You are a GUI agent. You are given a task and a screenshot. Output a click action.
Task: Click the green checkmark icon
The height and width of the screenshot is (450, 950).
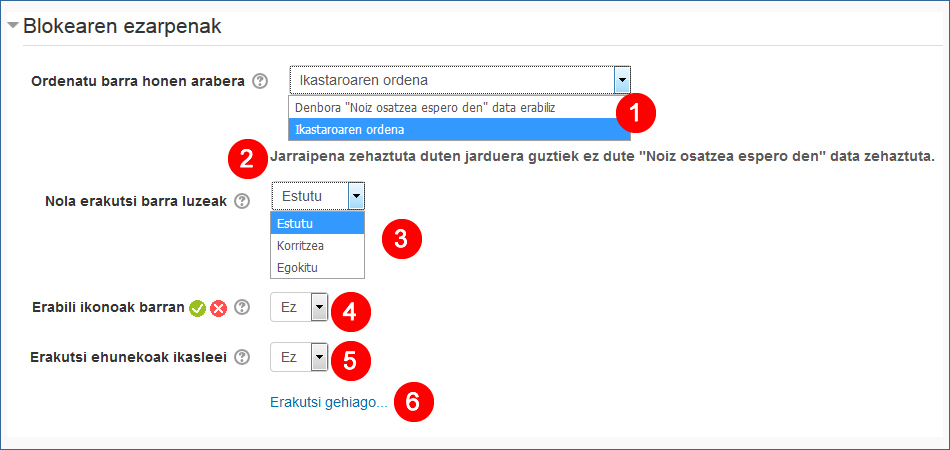point(197,308)
